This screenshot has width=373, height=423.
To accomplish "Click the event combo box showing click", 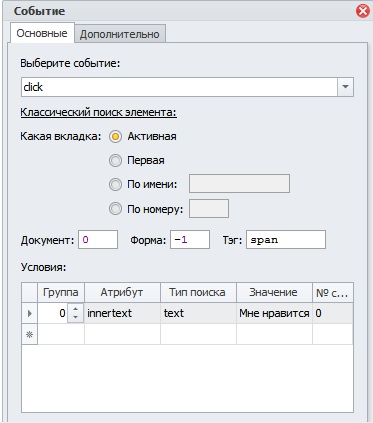I will click(187, 87).
